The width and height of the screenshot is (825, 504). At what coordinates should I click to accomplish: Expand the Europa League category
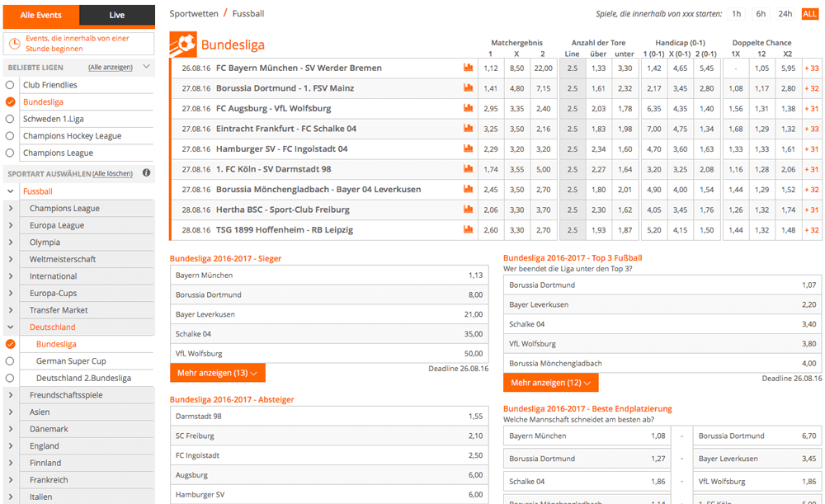coord(11,225)
